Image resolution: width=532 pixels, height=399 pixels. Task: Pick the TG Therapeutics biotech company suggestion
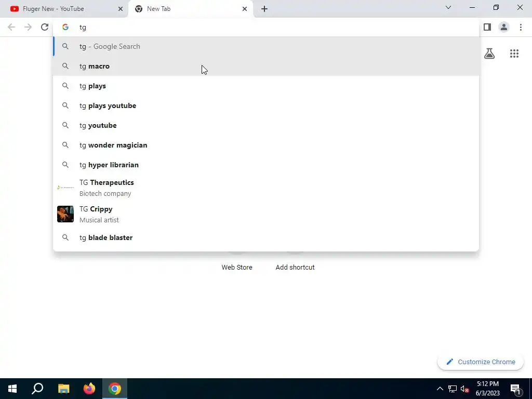[x=266, y=188]
